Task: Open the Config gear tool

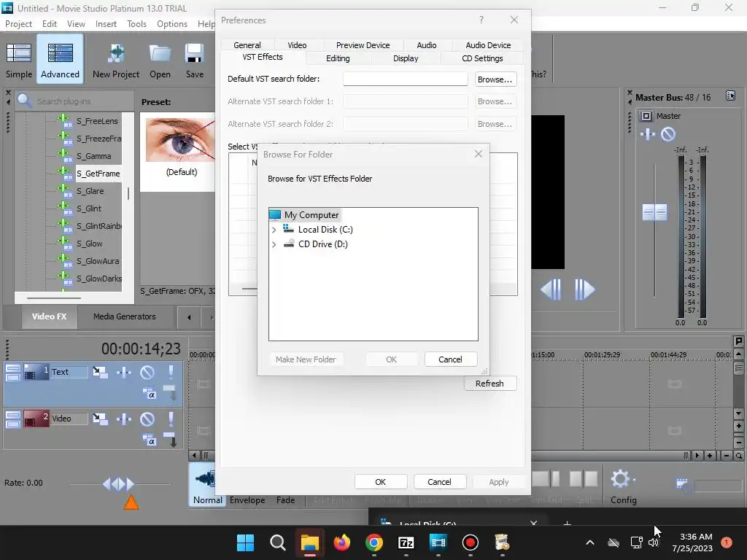Action: click(620, 478)
